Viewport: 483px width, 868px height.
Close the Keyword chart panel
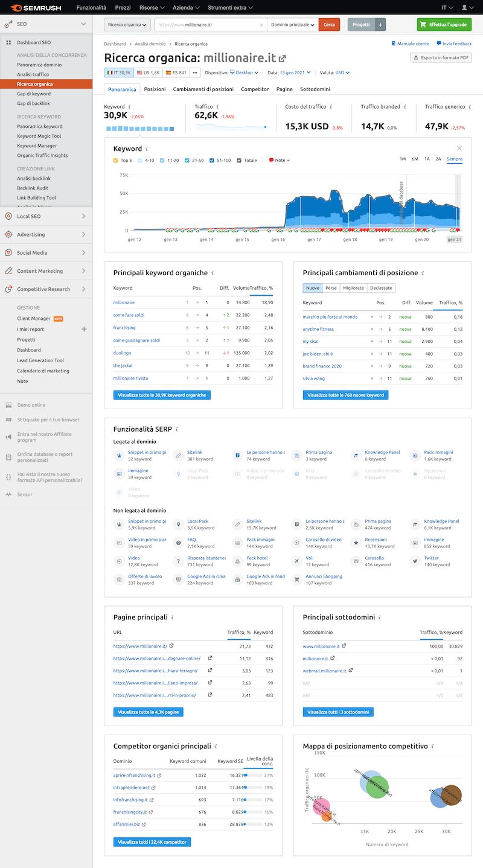pos(459,148)
